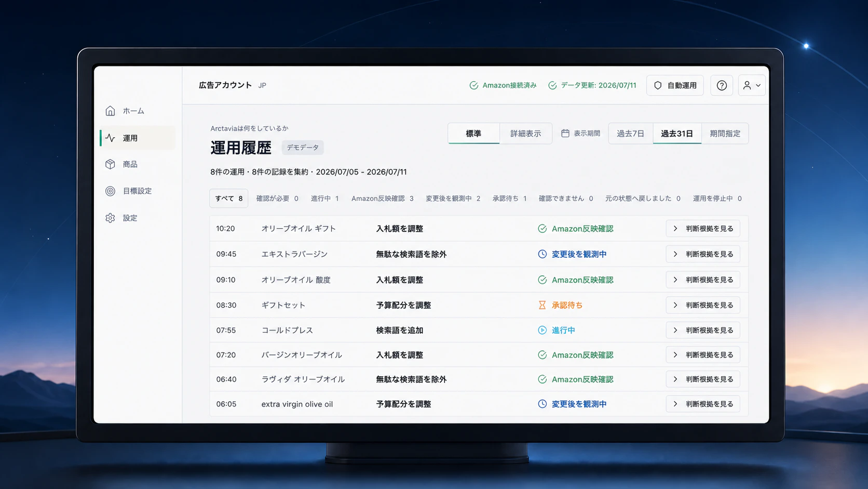Image resolution: width=868 pixels, height=489 pixels.
Task: Click clock icon in extra virgin olive oil row
Action: [542, 404]
